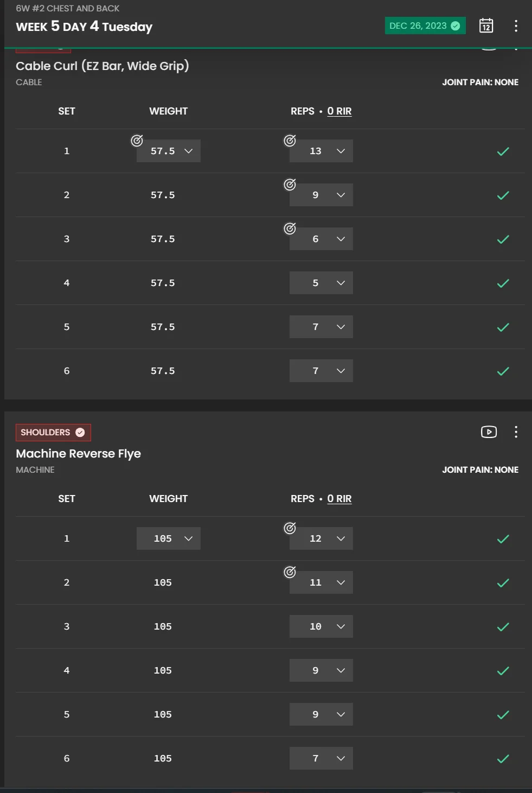Click target icon on Cable Curl set 1 weight
The image size is (532, 793).
click(x=137, y=141)
